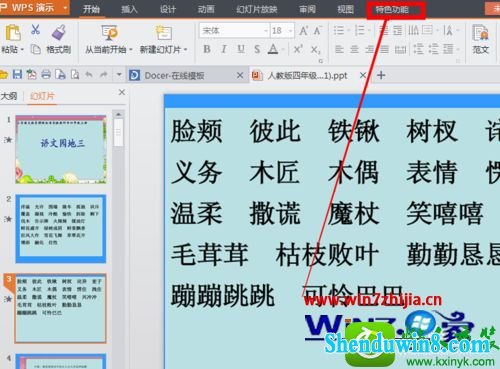Open the Paste (粘贴) dropdown arrow
500x369 pixels.
(22, 50)
